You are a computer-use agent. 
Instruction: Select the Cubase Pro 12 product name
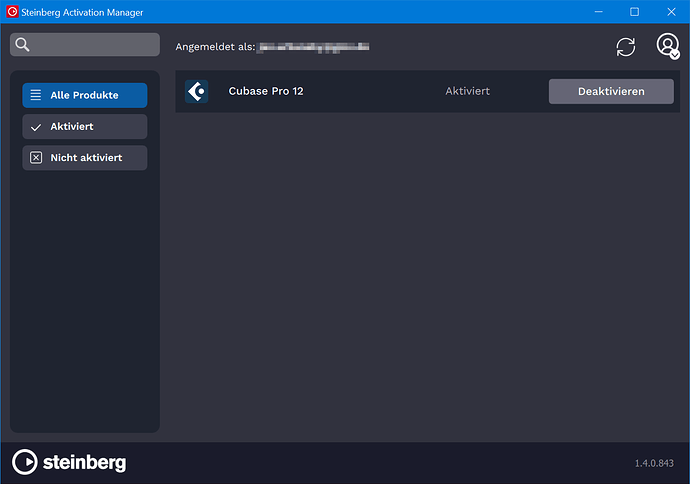click(266, 91)
